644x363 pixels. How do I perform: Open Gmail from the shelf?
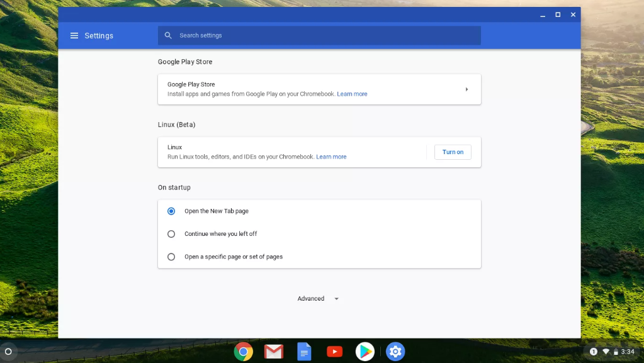(274, 352)
